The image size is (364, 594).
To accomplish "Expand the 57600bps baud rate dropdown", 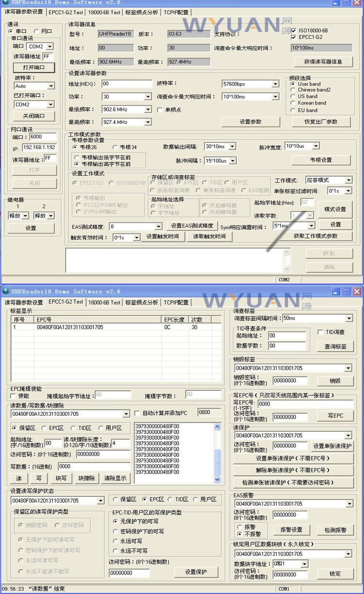I will (276, 84).
